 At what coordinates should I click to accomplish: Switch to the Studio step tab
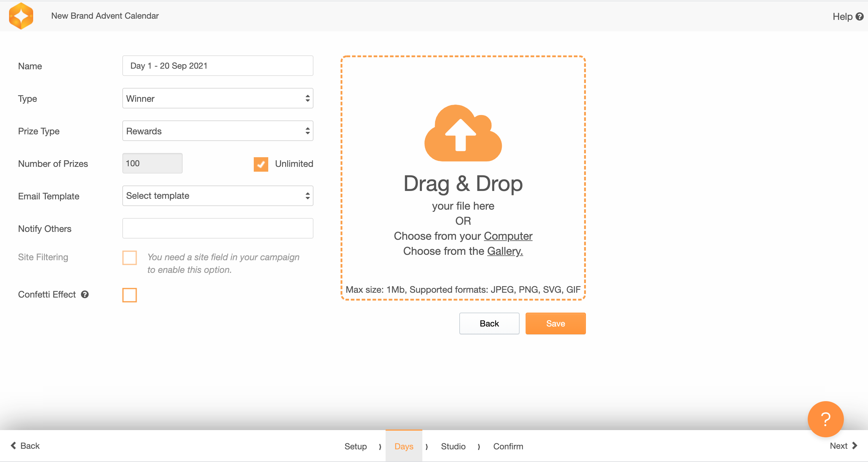point(453,446)
